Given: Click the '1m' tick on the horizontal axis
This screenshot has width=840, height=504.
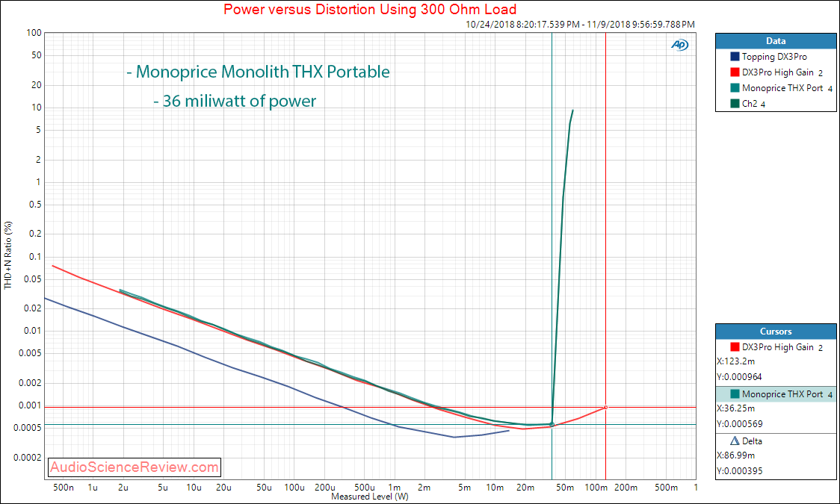Looking at the screenshot, I should click(x=395, y=488).
